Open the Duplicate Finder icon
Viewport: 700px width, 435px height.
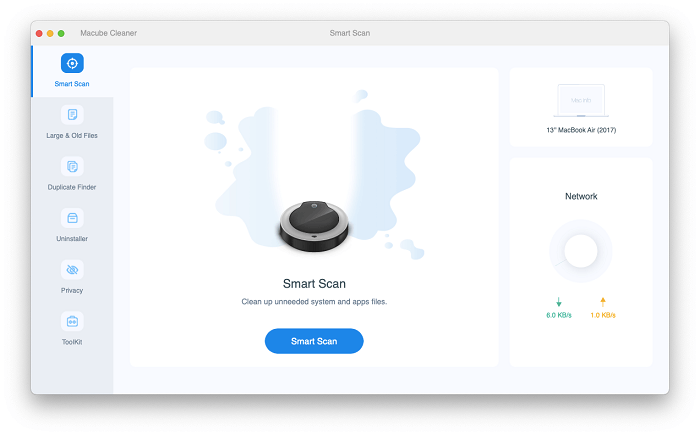[x=72, y=167]
